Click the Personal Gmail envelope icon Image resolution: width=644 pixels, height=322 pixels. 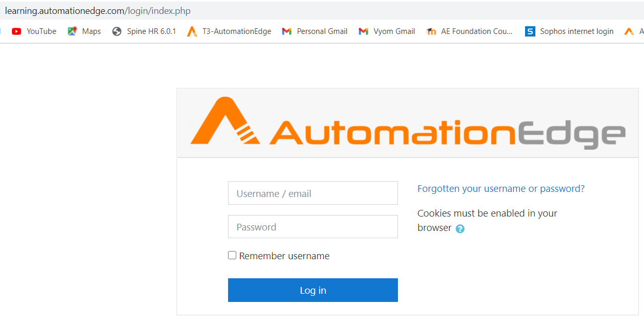coord(287,31)
